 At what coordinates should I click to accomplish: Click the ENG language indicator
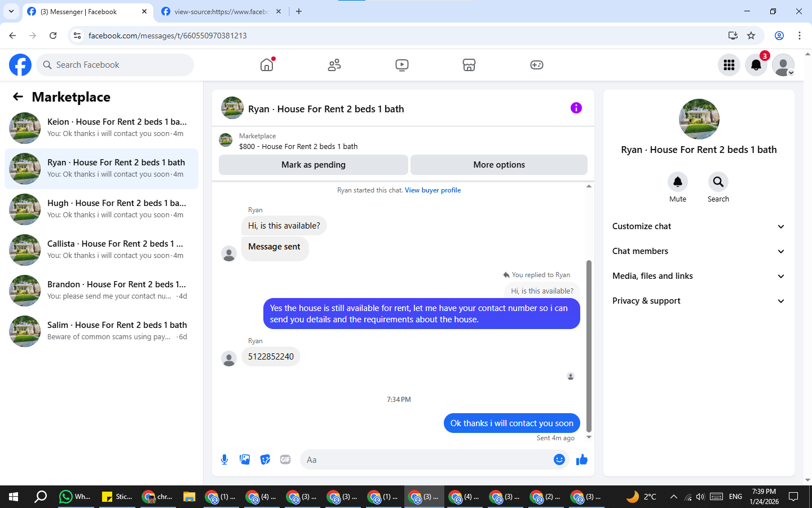[x=735, y=497]
